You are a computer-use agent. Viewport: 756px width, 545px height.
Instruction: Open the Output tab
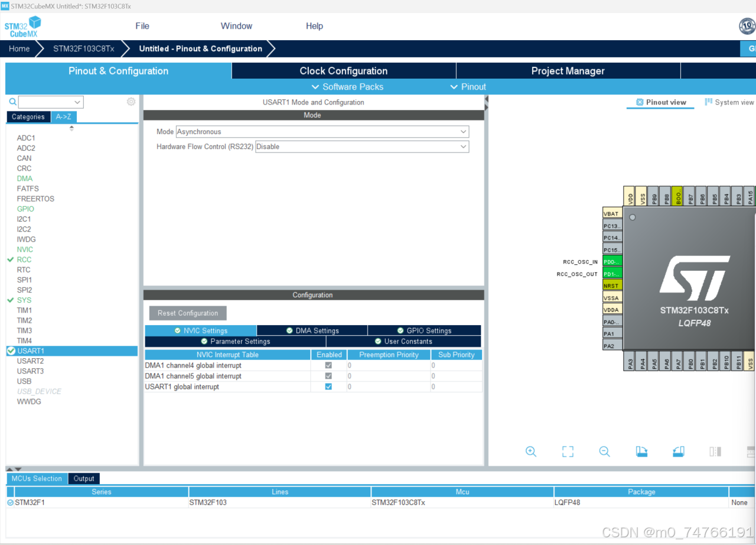pos(84,479)
